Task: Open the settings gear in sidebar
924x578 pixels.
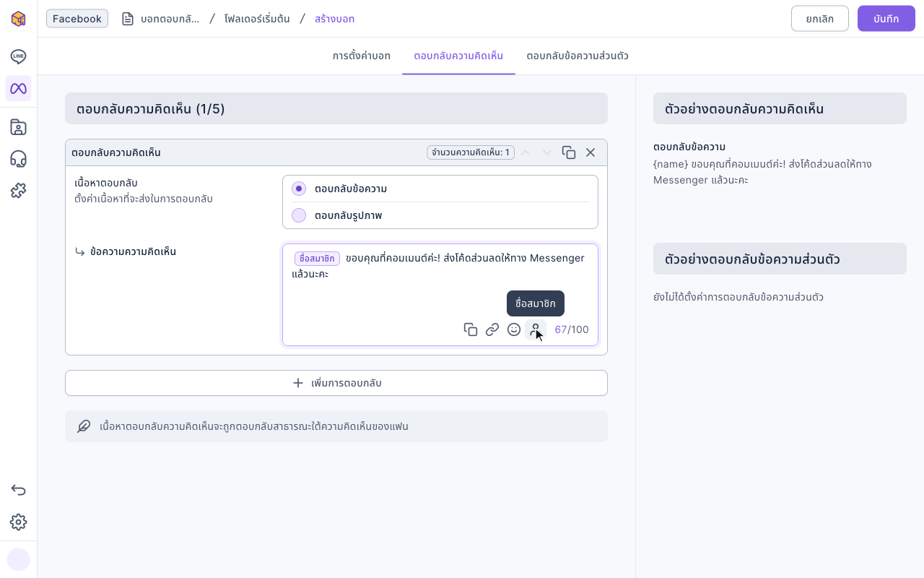Action: click(19, 522)
